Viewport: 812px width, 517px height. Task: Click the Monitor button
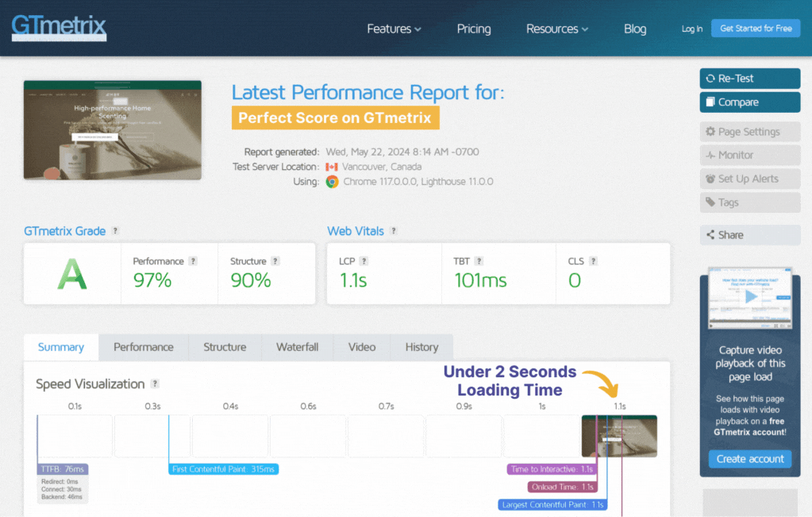click(x=750, y=155)
